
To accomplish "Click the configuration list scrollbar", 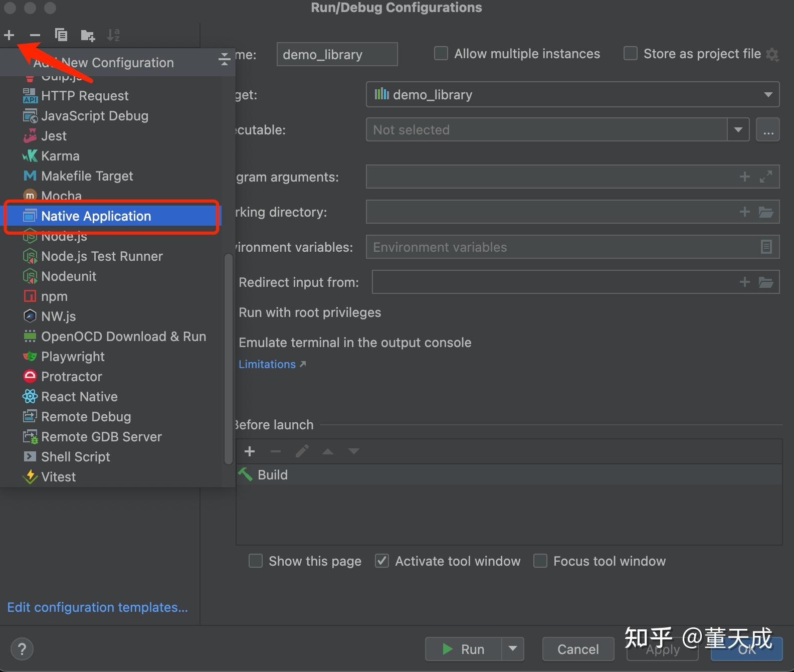I will [228, 359].
